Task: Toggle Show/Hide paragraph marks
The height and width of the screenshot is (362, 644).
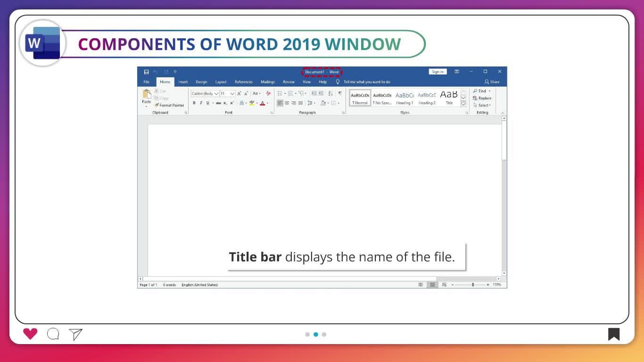Action: [x=340, y=93]
